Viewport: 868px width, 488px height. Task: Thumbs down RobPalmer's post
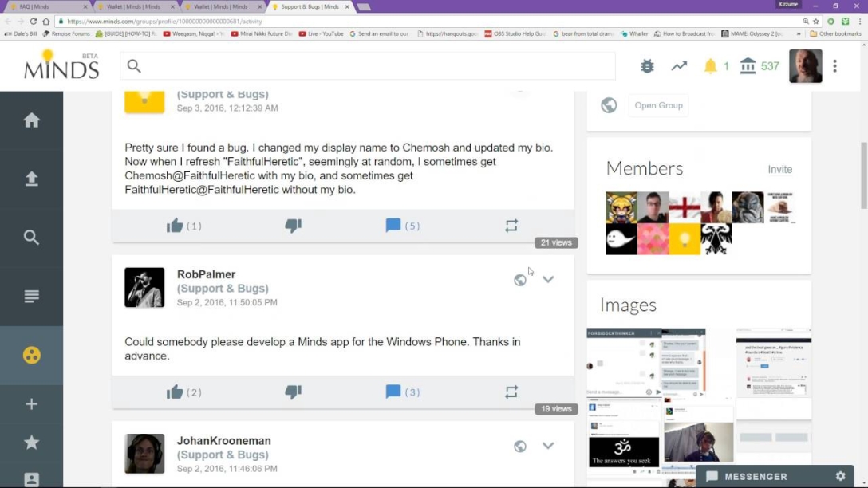pos(293,392)
